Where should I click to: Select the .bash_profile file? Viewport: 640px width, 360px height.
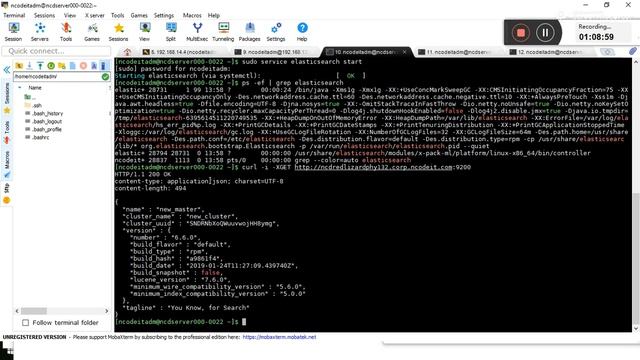(x=43, y=129)
